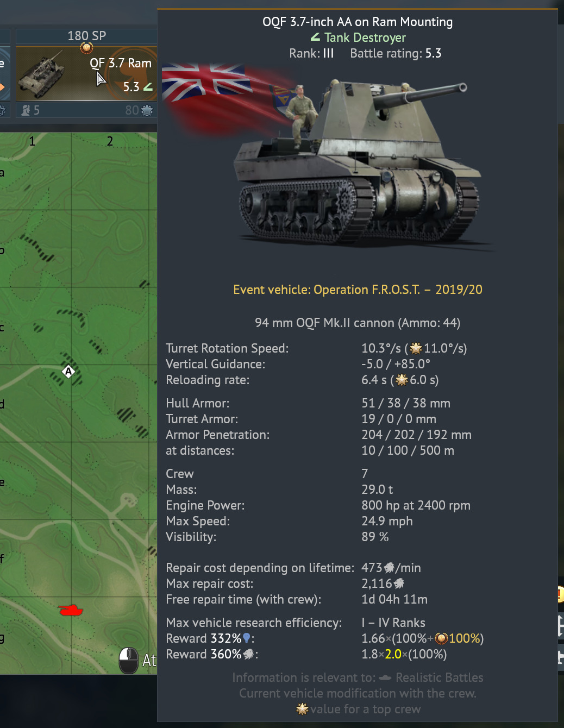Click the 5.3 battle rating on vehicle card

point(131,87)
